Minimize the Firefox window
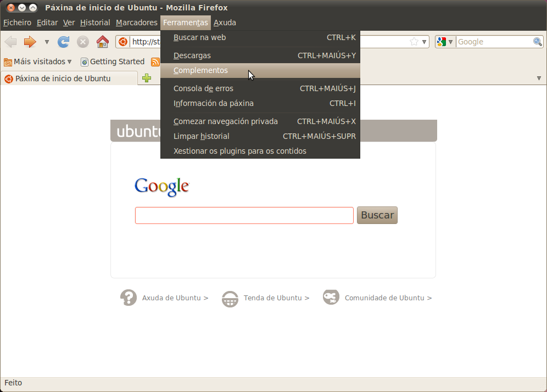Screen dimensions: 547x392 click(x=21, y=7)
